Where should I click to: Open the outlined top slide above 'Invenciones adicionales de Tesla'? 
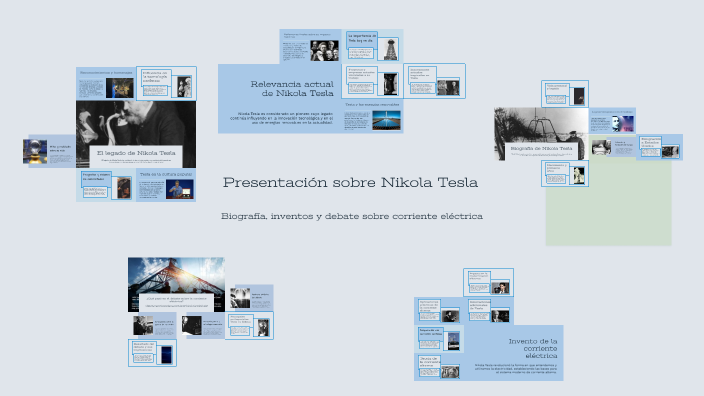[x=488, y=283]
